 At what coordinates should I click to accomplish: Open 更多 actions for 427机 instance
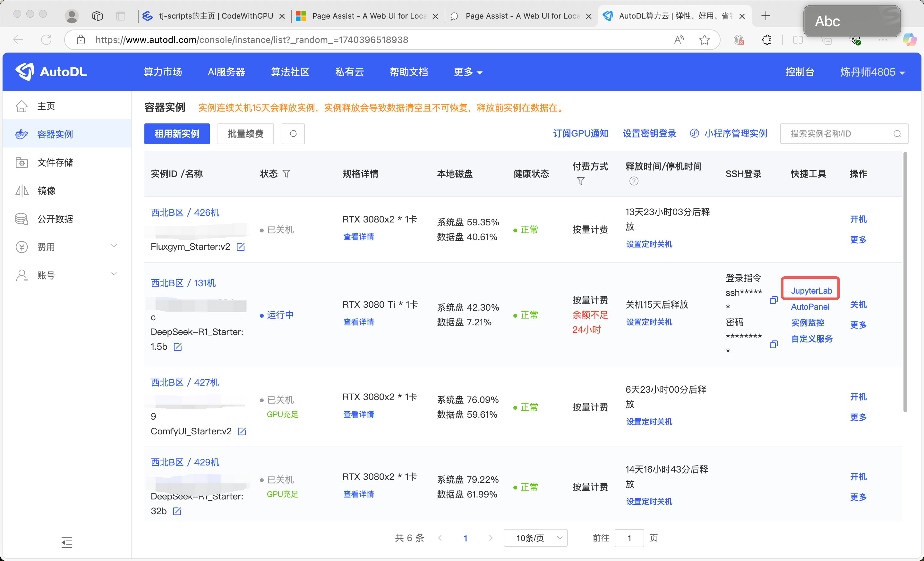858,417
